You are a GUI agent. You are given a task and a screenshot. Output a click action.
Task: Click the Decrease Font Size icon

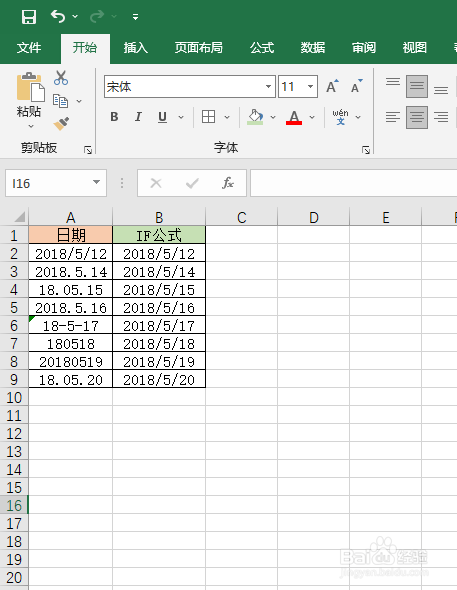pos(356,86)
